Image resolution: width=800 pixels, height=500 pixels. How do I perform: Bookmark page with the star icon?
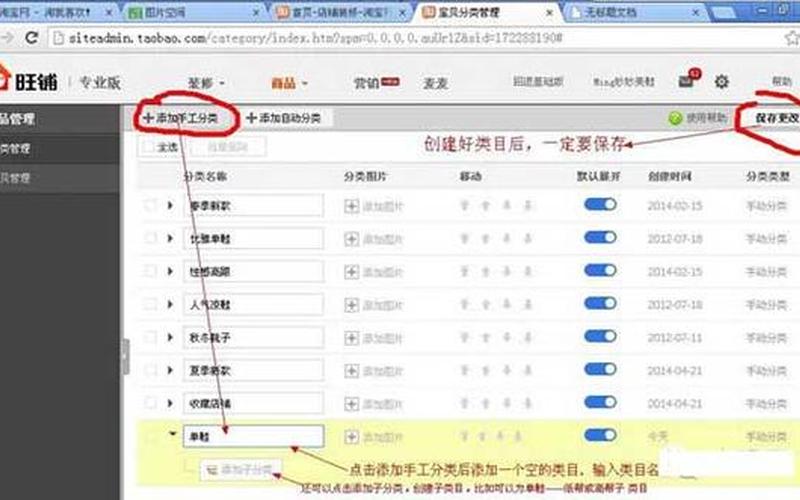click(x=792, y=37)
